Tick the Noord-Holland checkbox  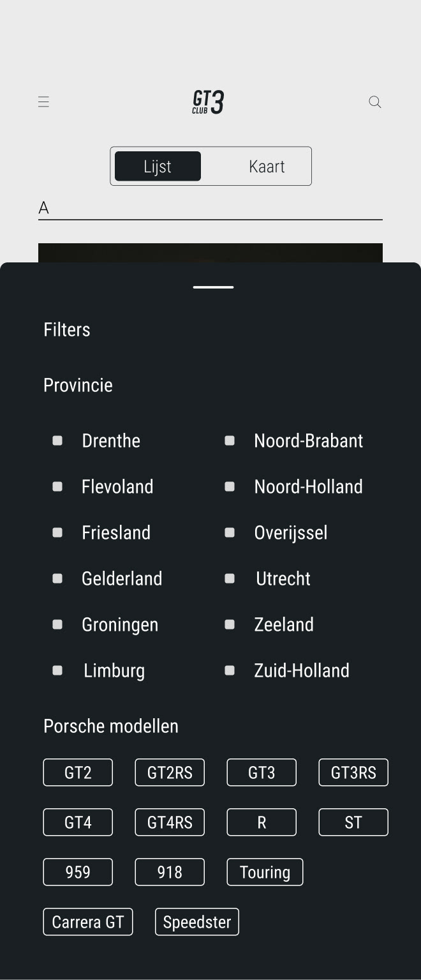230,486
